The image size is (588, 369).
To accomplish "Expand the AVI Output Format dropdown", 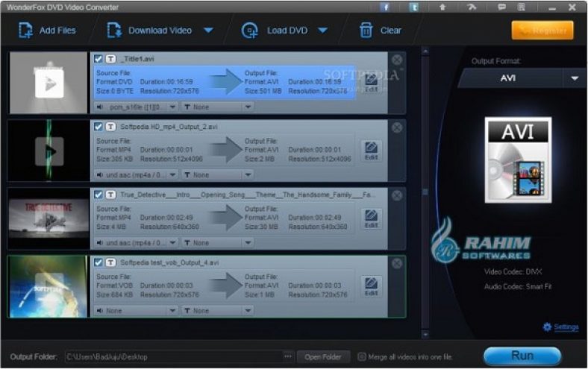I will coord(574,78).
